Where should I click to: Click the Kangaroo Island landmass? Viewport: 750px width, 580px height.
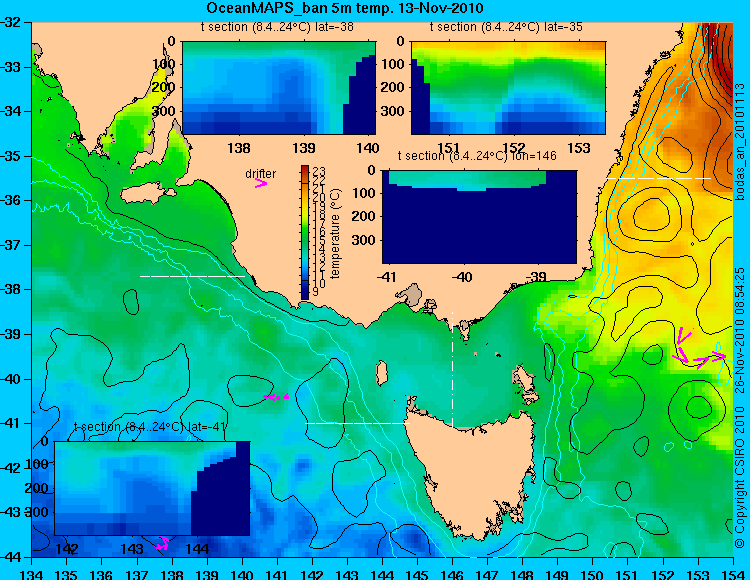point(147,195)
